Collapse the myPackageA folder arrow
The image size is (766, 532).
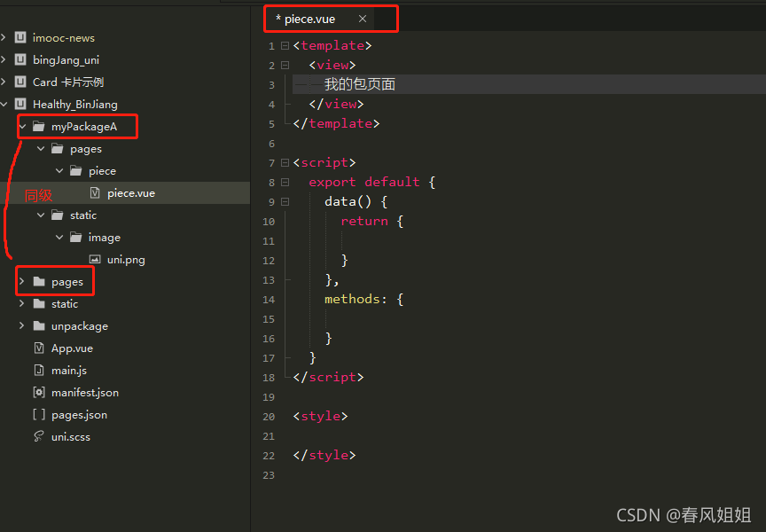[22, 127]
